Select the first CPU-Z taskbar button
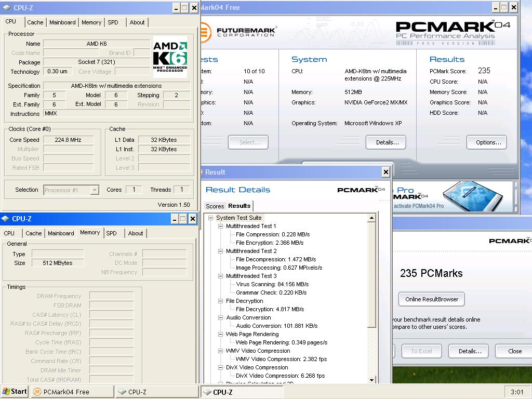532x399 pixels. point(157,392)
